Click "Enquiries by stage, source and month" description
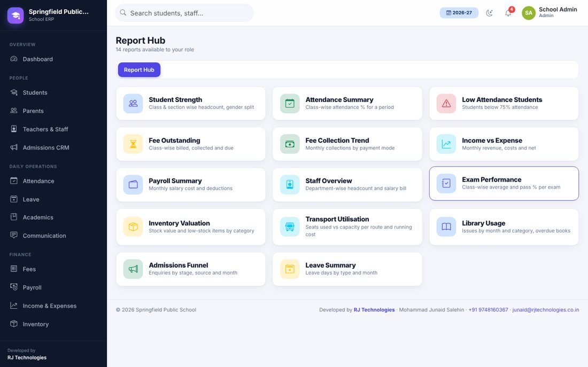This screenshot has height=367, width=588. (193, 272)
